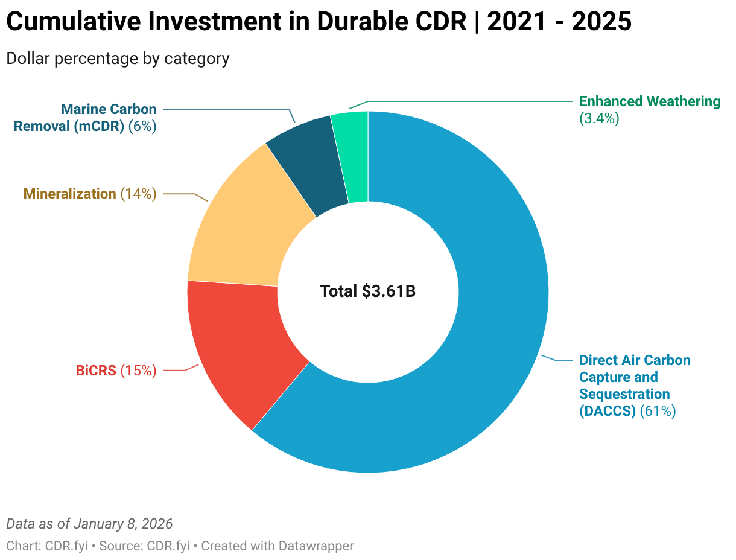Select the 'Dollar percentage by category' subtitle
The image size is (736, 560).
118,59
